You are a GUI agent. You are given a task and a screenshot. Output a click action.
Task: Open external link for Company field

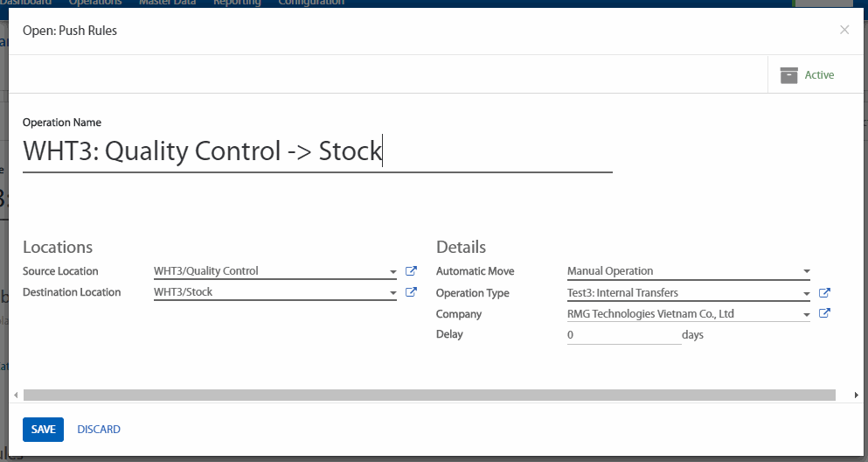coord(823,314)
